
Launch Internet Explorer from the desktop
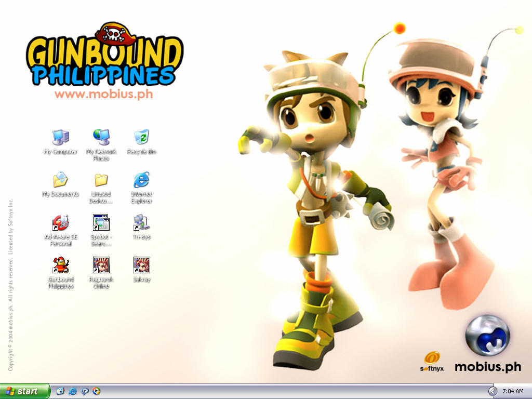(141, 180)
